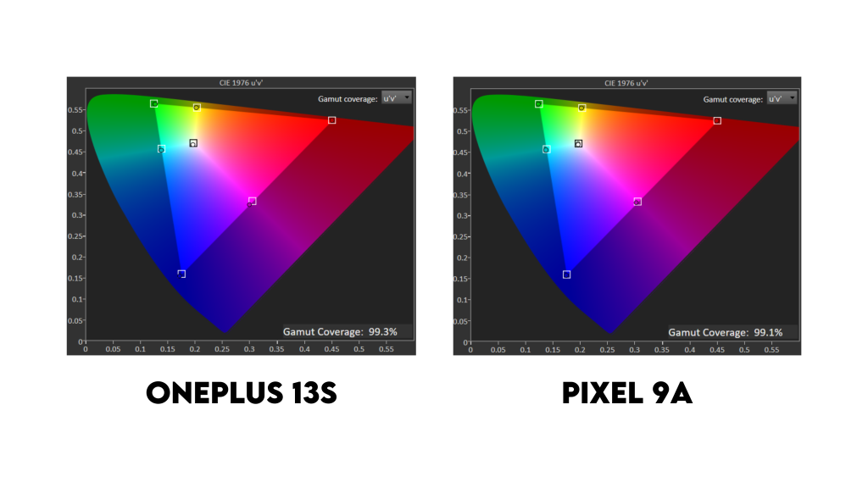Click the left chart's CIE 1976 u'v' title

(x=241, y=83)
